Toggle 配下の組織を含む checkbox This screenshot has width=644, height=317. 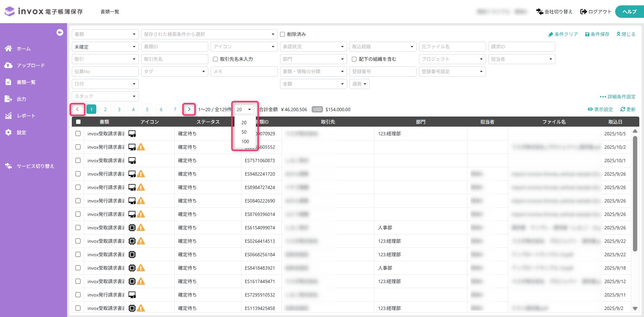(354, 59)
